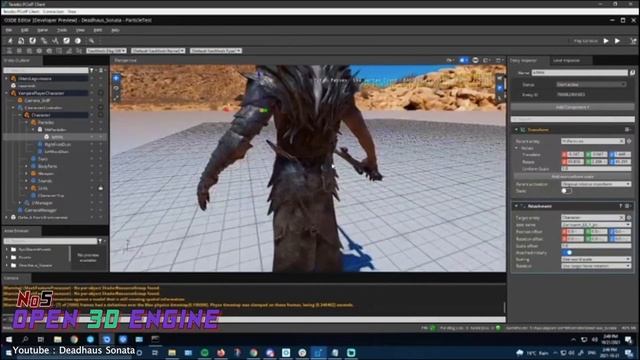Click the Add non-uniform scale button
640x360 pixels.
[x=572, y=177]
